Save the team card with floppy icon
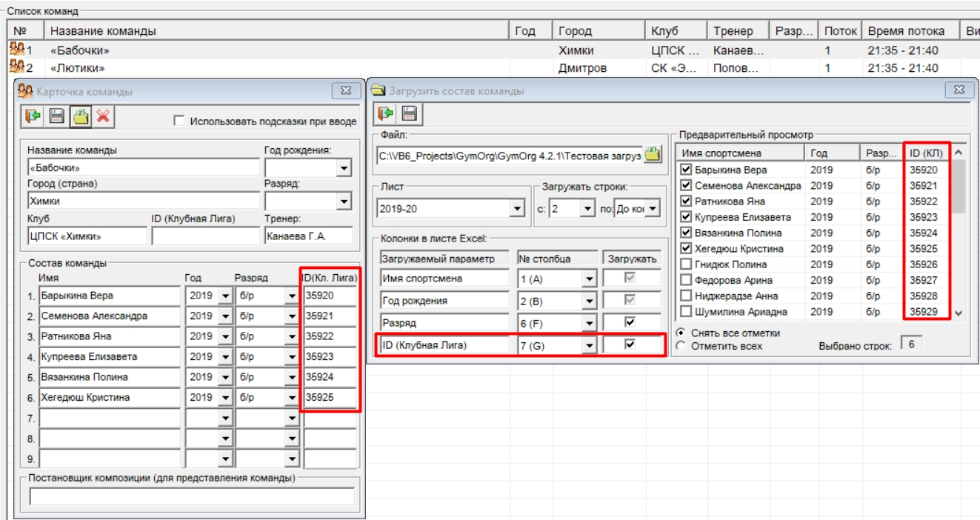Image resolution: width=980 pixels, height=520 pixels. click(x=56, y=116)
